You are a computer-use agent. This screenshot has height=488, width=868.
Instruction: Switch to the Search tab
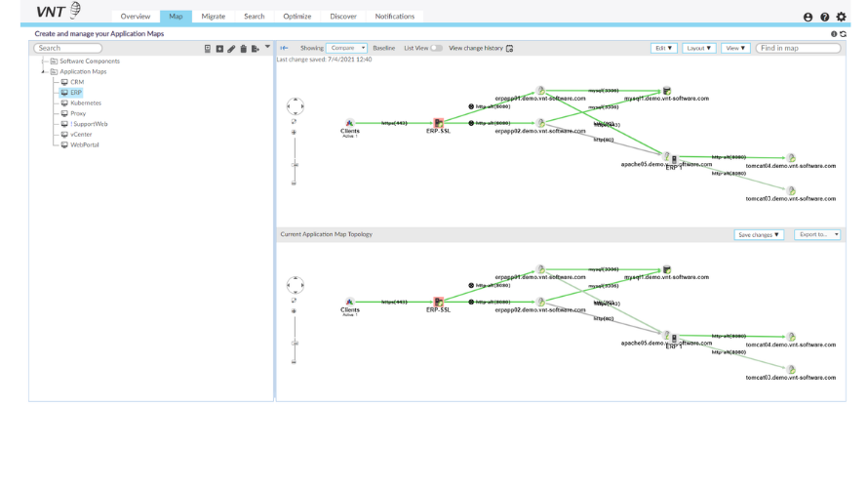click(x=255, y=17)
